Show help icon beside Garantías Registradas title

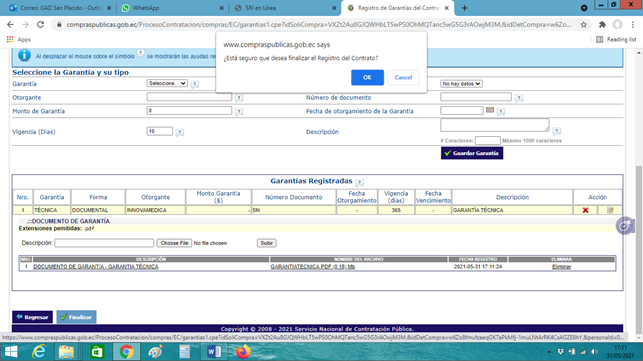pos(360,182)
